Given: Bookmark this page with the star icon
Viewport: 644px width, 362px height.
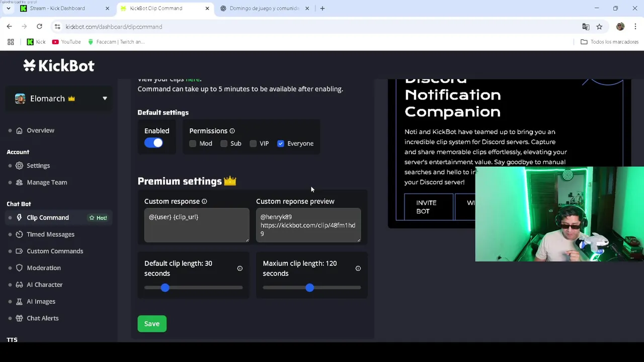Looking at the screenshot, I should click(x=599, y=27).
